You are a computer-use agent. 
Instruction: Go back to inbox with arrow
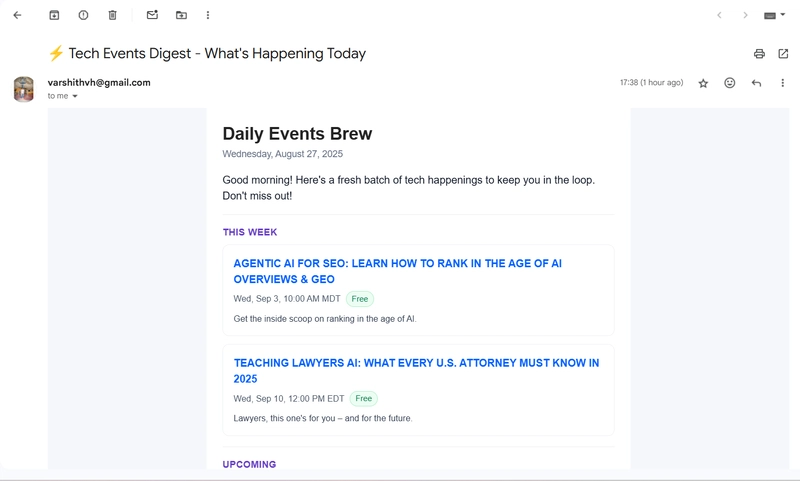17,15
